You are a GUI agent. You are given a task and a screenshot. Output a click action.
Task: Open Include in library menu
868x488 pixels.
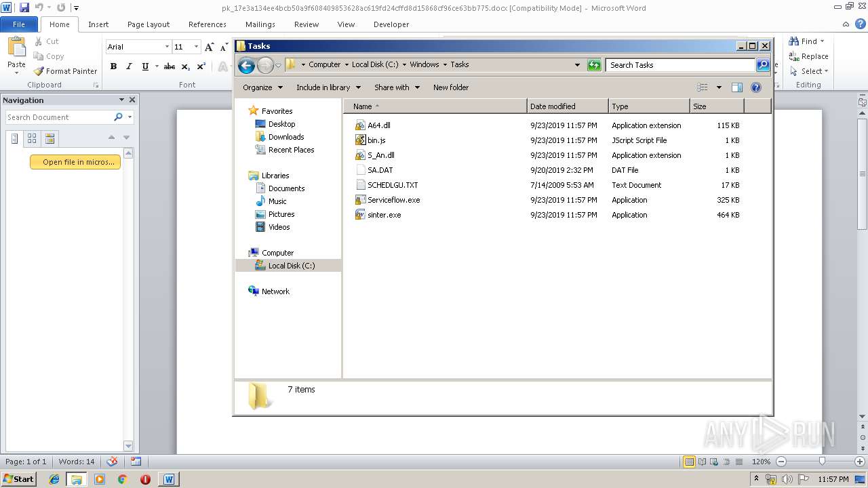[328, 87]
